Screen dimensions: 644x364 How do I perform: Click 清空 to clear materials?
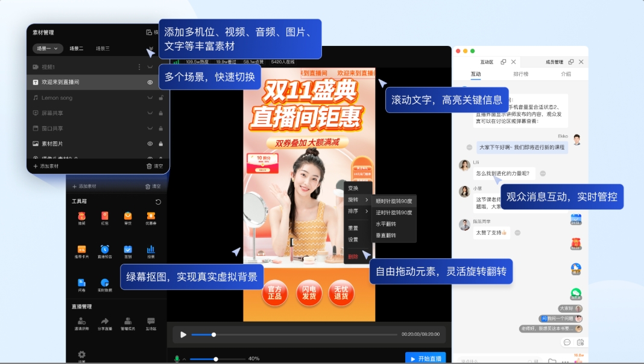[x=156, y=166]
